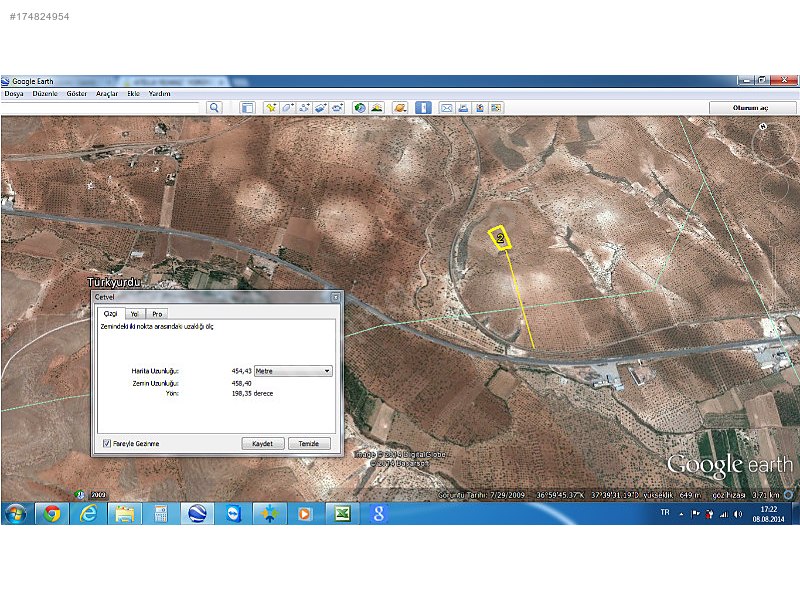Switch planets with the planet icon
Viewport: 800px width, 600px height.
click(400, 108)
